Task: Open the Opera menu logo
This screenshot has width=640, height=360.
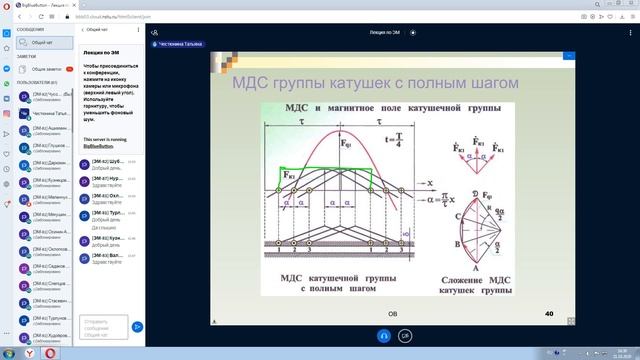Action: [x=6, y=6]
